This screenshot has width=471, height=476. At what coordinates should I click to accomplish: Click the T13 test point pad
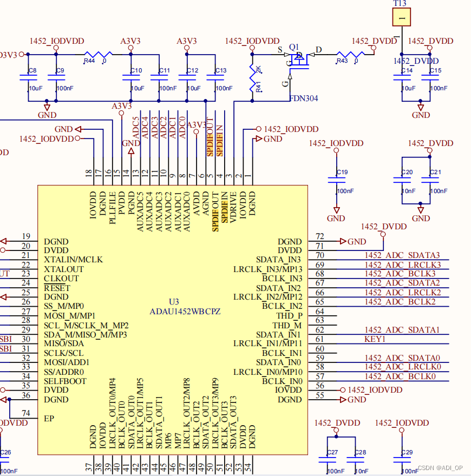pos(401,17)
